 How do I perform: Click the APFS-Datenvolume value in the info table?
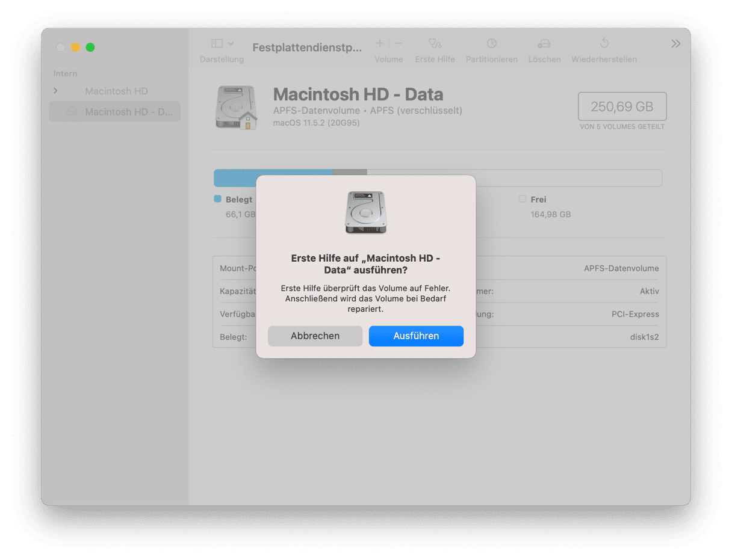pos(621,269)
